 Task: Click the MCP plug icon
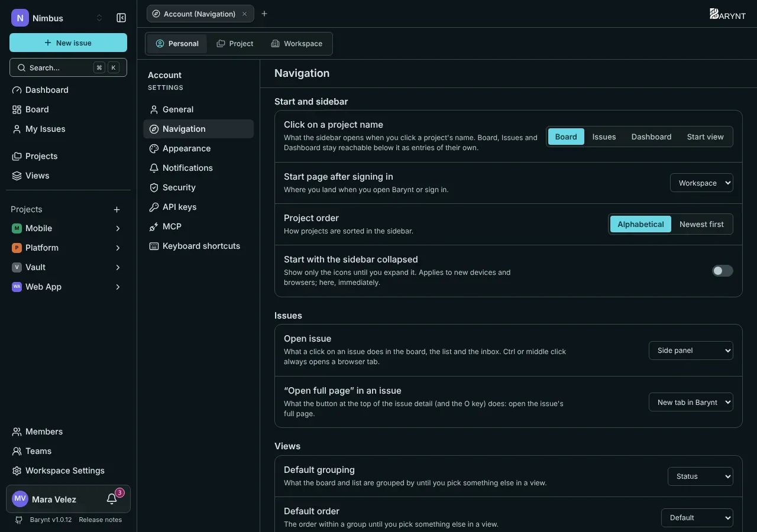pos(154,226)
